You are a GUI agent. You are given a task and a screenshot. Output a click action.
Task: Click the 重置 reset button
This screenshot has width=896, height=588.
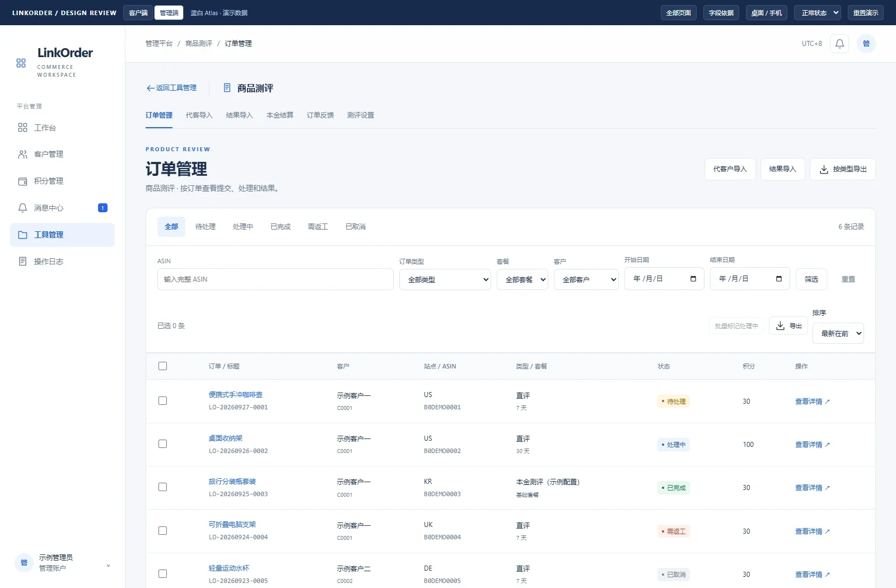click(848, 279)
